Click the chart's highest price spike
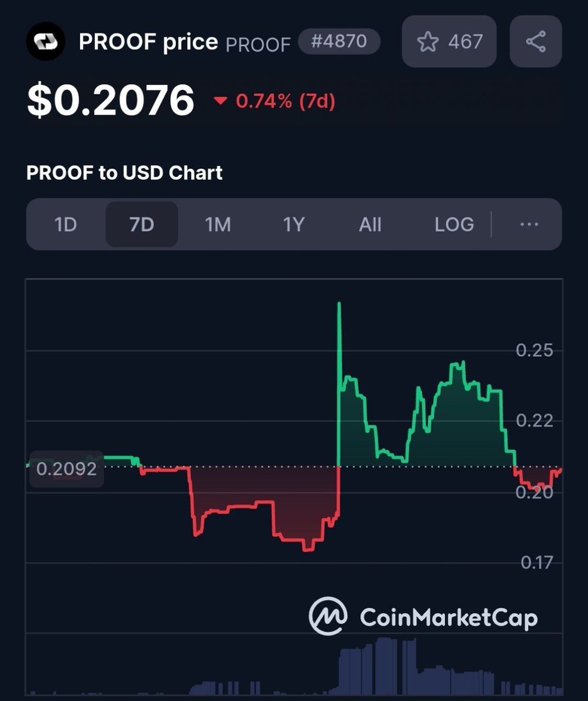588x701 pixels. (x=339, y=305)
